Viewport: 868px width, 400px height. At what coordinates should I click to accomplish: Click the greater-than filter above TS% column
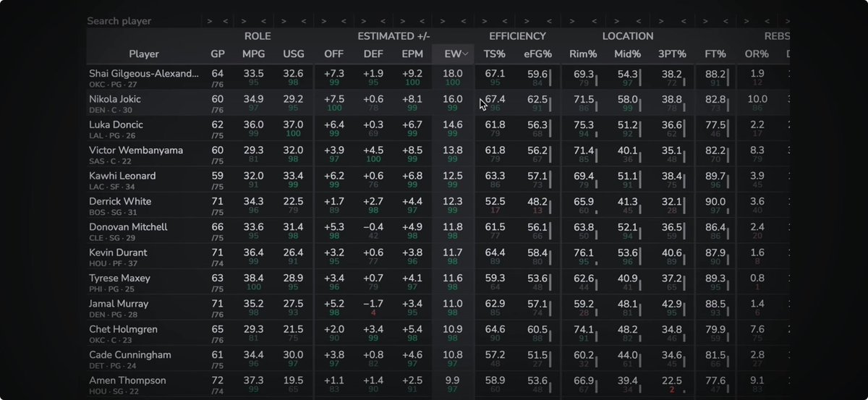click(485, 22)
